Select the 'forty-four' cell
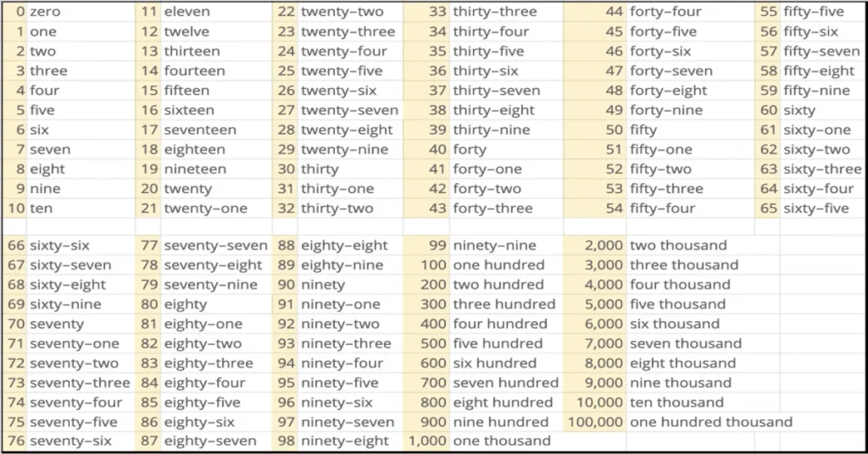 click(665, 12)
